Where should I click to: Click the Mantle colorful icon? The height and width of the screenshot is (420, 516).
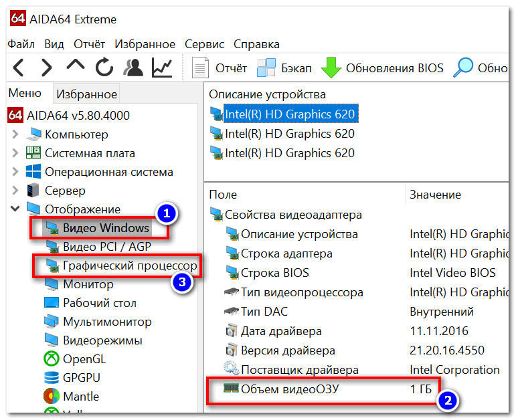pos(52,397)
